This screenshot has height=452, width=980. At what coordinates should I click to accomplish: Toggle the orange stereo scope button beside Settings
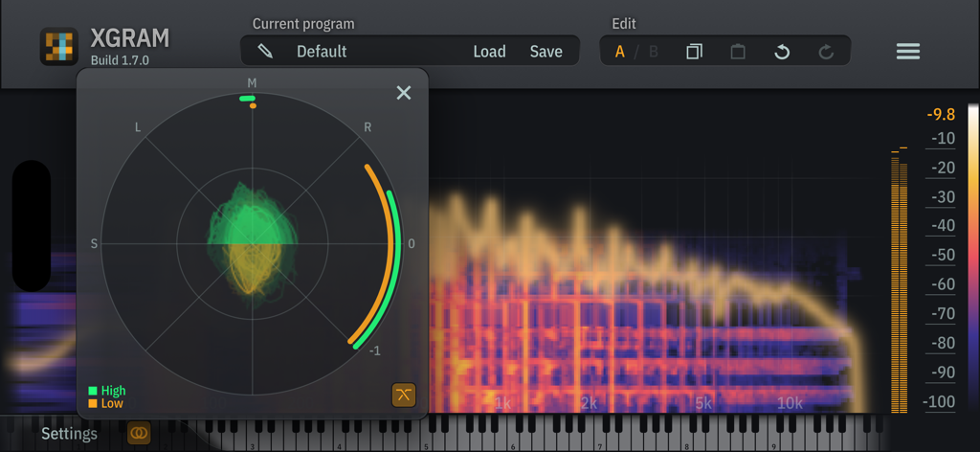139,433
